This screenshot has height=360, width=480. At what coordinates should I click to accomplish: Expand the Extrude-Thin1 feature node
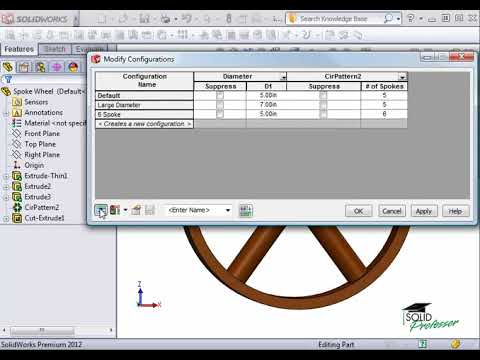point(6,176)
